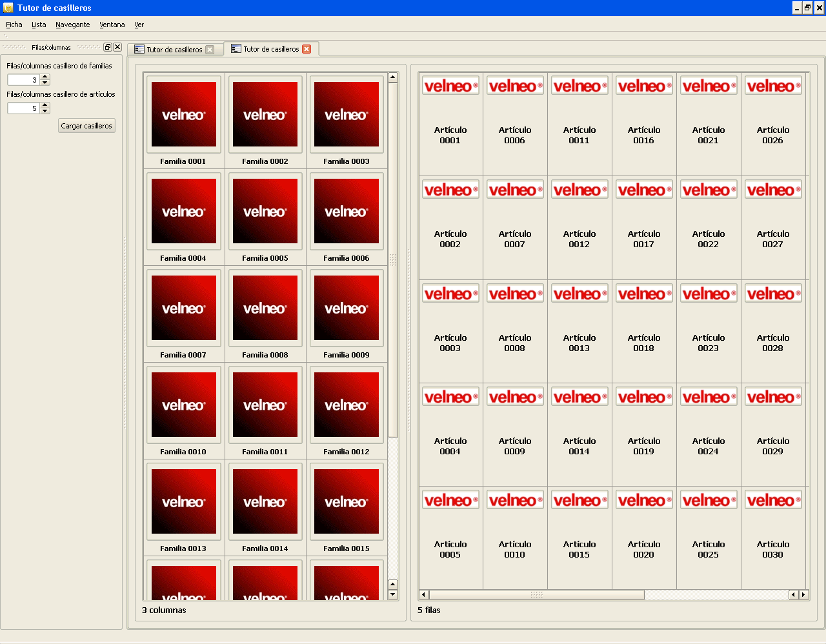
Task: Close the Filas/columnas dock panel
Action: click(117, 47)
